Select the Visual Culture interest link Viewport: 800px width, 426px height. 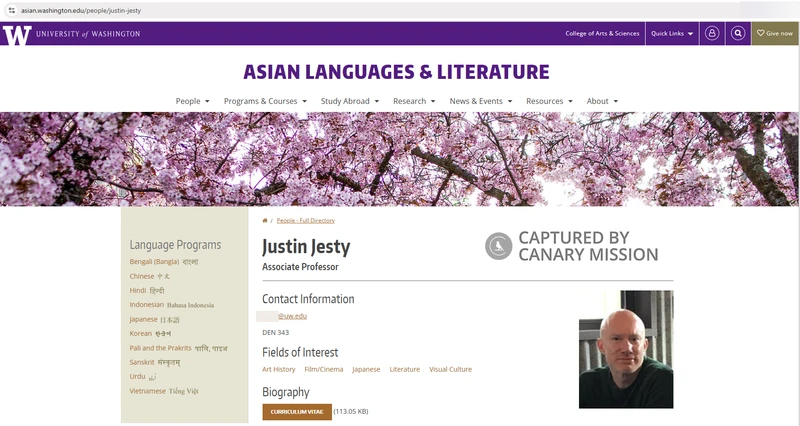point(451,369)
